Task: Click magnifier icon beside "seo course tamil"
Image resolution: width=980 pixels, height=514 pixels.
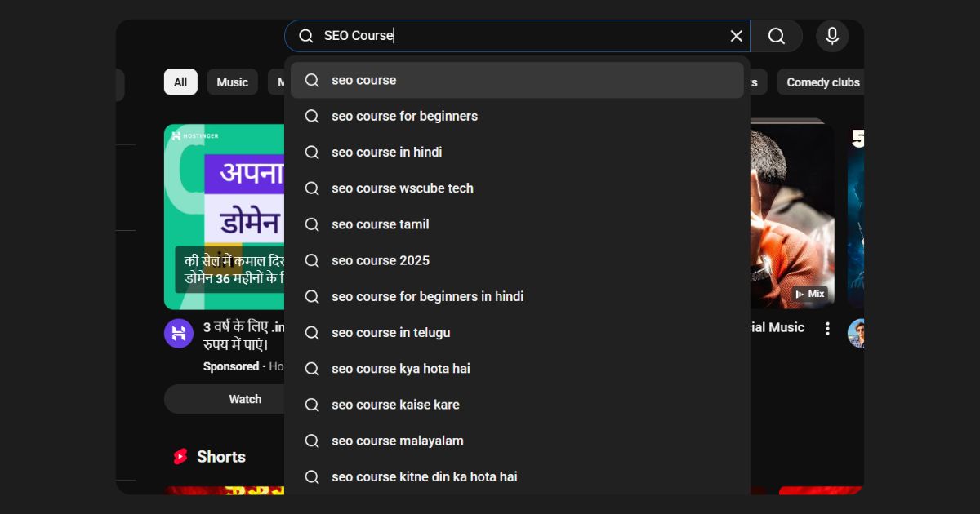Action: (312, 224)
